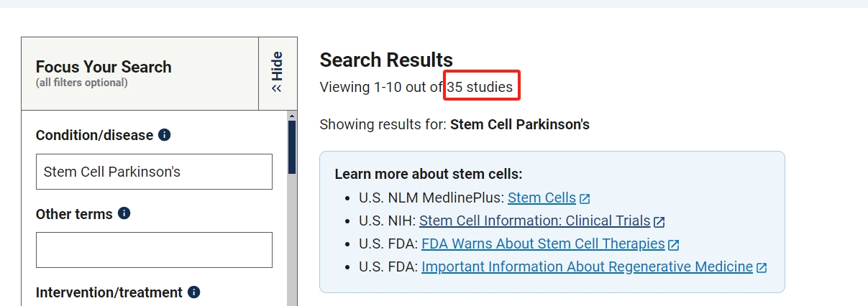This screenshot has width=868, height=306.
Task: Click into the Other terms field
Action: [x=154, y=250]
